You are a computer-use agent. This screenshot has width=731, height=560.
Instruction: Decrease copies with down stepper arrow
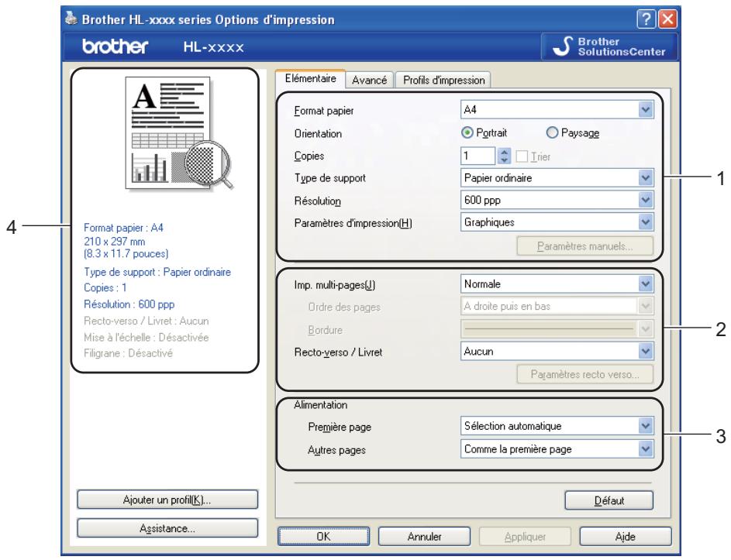[x=504, y=160]
